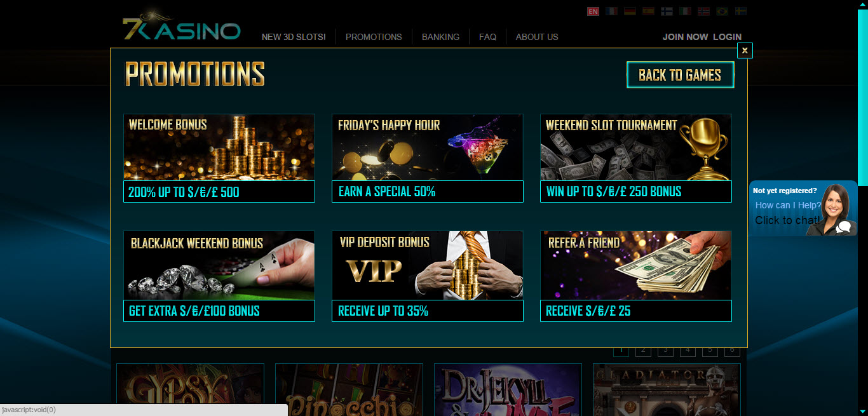Viewport: 868px width, 416px height.
Task: Choose the Brazilian flag language icon
Action: tap(722, 11)
